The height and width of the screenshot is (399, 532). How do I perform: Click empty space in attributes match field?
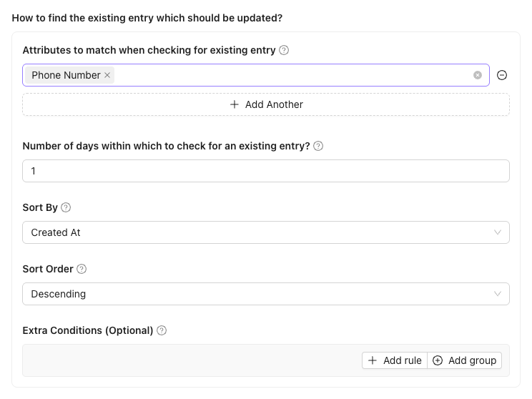pos(286,75)
